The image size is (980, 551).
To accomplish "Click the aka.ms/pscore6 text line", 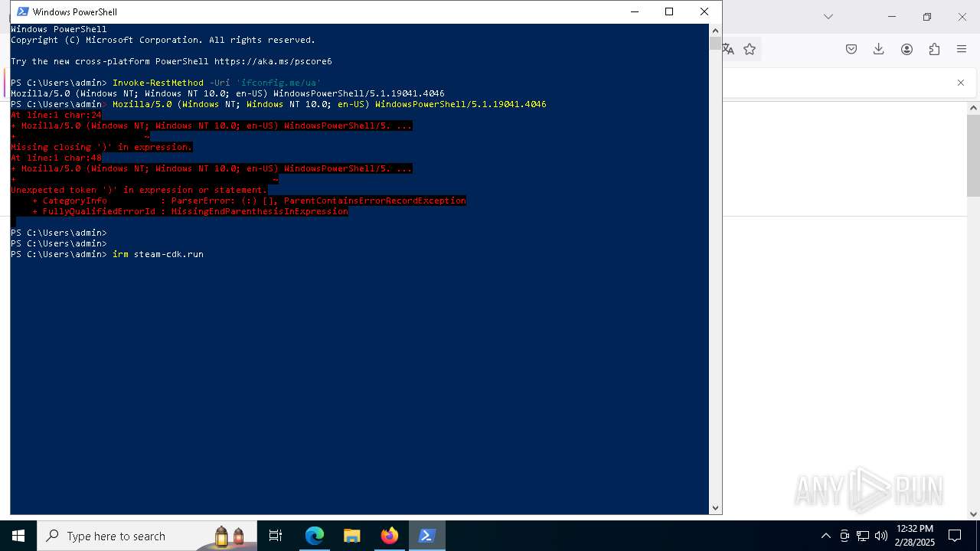I will click(171, 61).
